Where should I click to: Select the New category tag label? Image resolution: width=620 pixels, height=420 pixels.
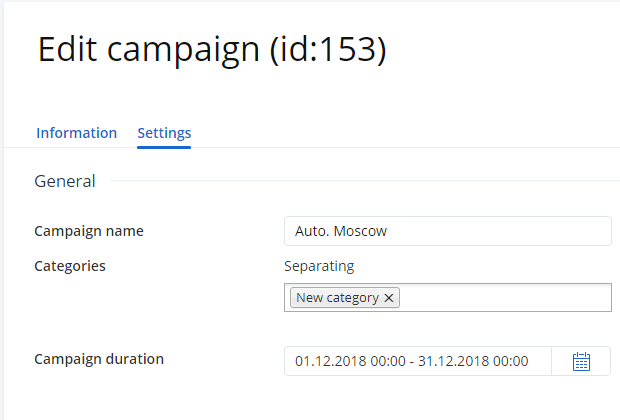[x=337, y=298]
